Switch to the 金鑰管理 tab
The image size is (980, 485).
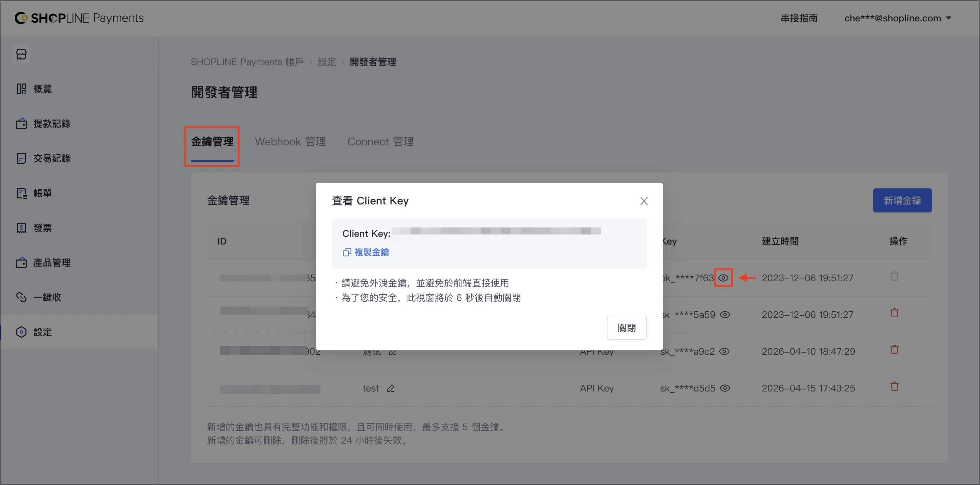coord(212,142)
